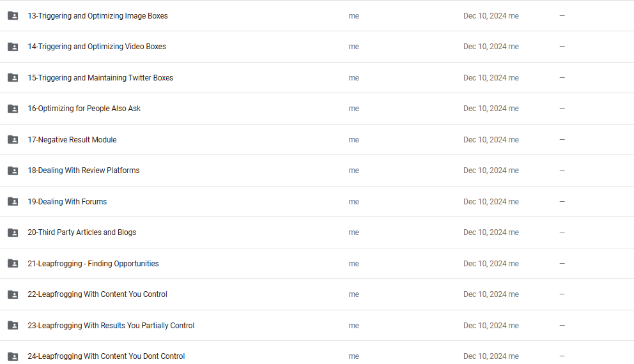Open 23-Leapfrogging With Results You Partially Control
Viewport: 634px width, 364px height.
(x=111, y=326)
